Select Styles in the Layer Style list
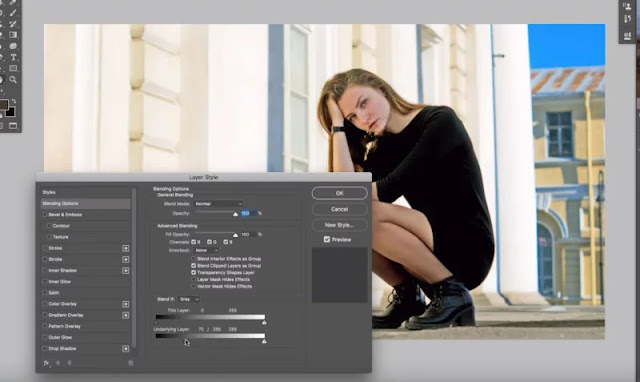 coord(86,192)
